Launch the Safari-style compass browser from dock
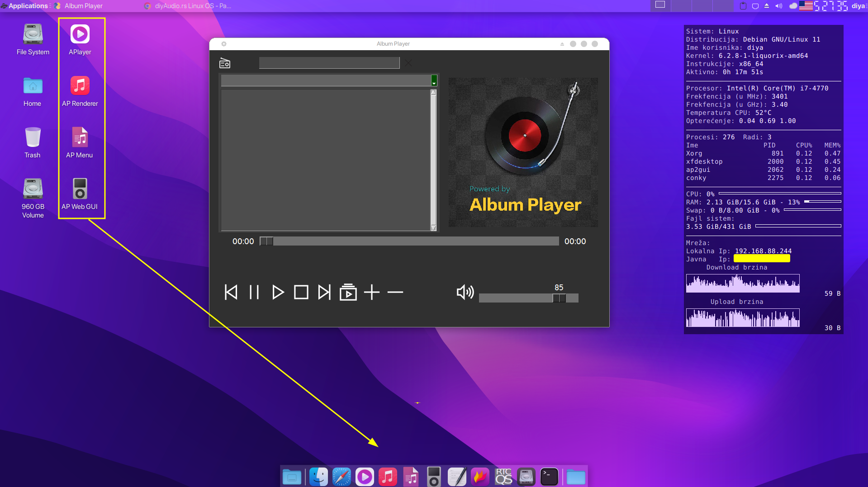 pos(342,477)
